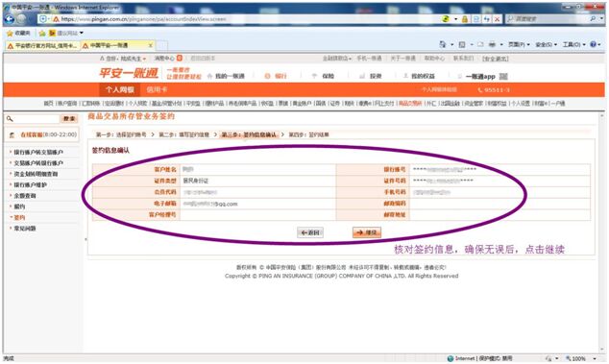This screenshot has height=364, width=609.
Task: Click the IE Back arrow button
Action: (x=10, y=19)
